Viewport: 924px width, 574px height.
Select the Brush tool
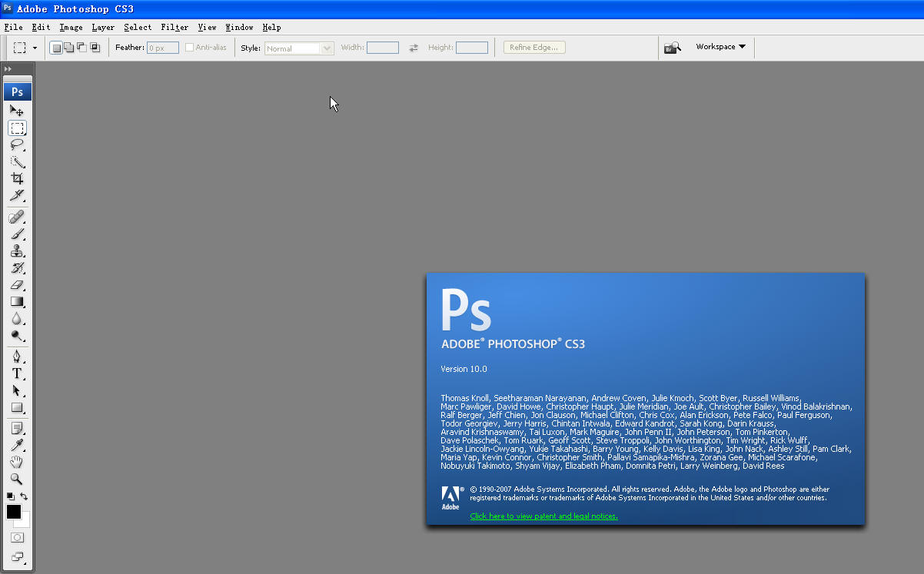(17, 234)
